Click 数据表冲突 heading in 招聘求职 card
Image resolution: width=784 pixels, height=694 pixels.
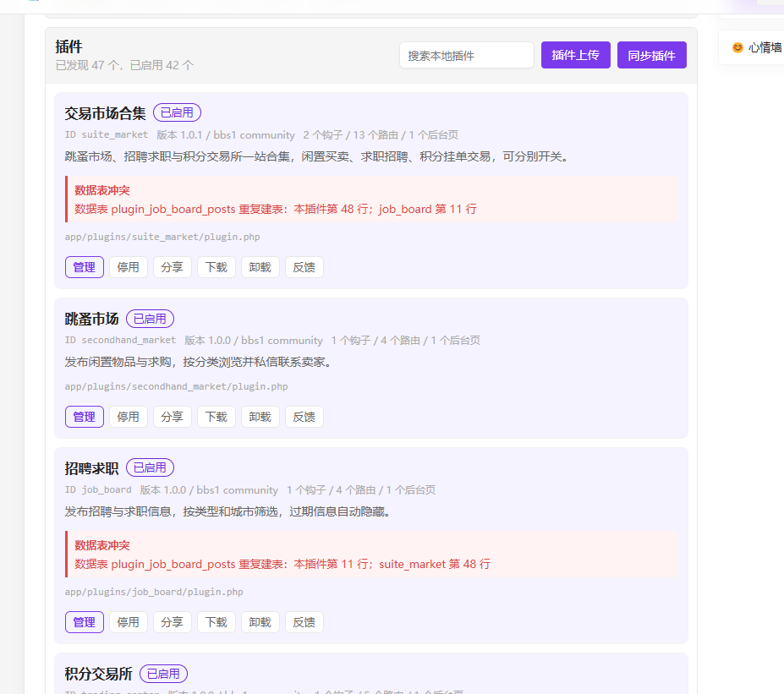[x=102, y=545]
